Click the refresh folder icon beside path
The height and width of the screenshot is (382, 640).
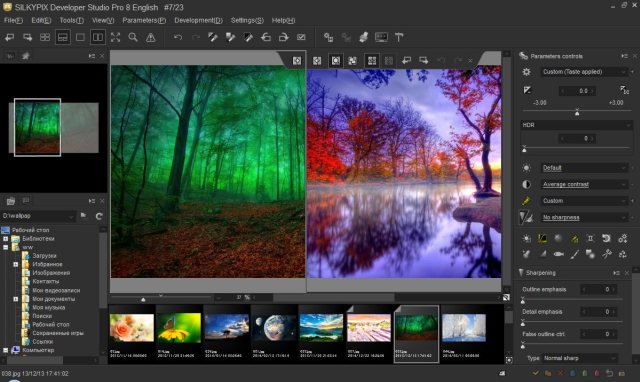click(x=99, y=216)
